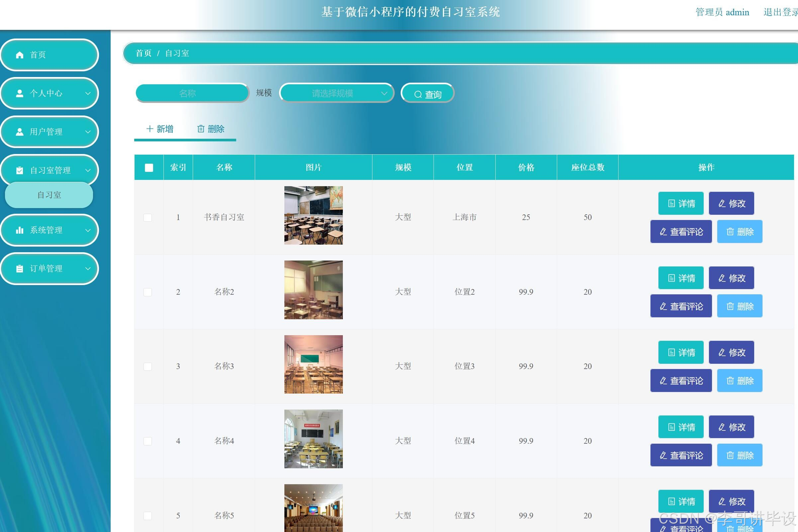Select the checkbox for 名称3 row

148,366
